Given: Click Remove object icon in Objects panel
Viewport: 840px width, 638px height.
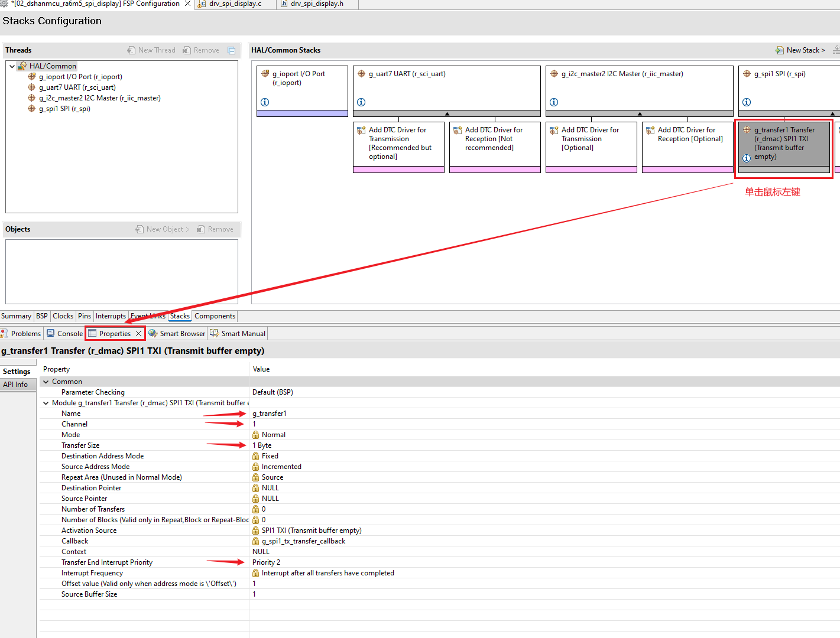Looking at the screenshot, I should [201, 229].
